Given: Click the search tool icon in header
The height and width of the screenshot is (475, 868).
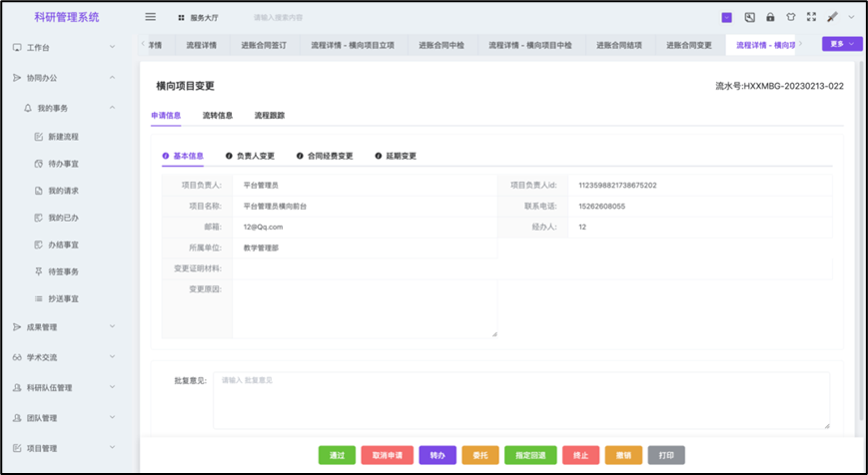Looking at the screenshot, I should (749, 17).
